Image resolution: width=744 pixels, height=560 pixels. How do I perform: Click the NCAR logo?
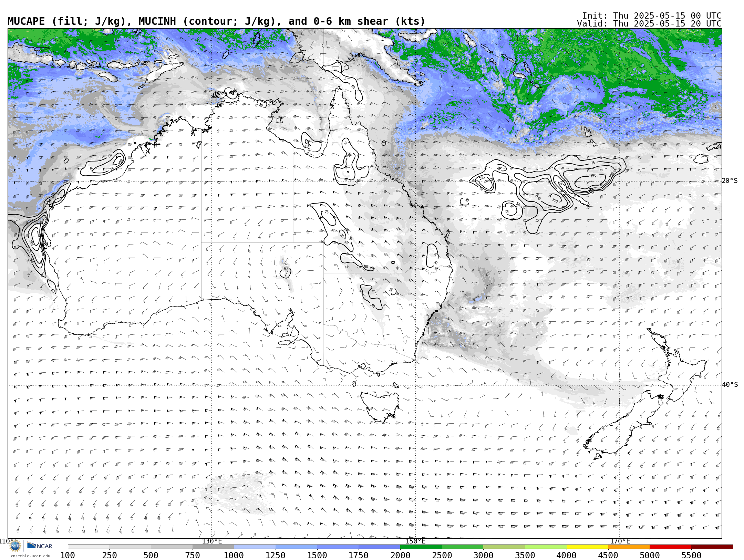(x=40, y=546)
